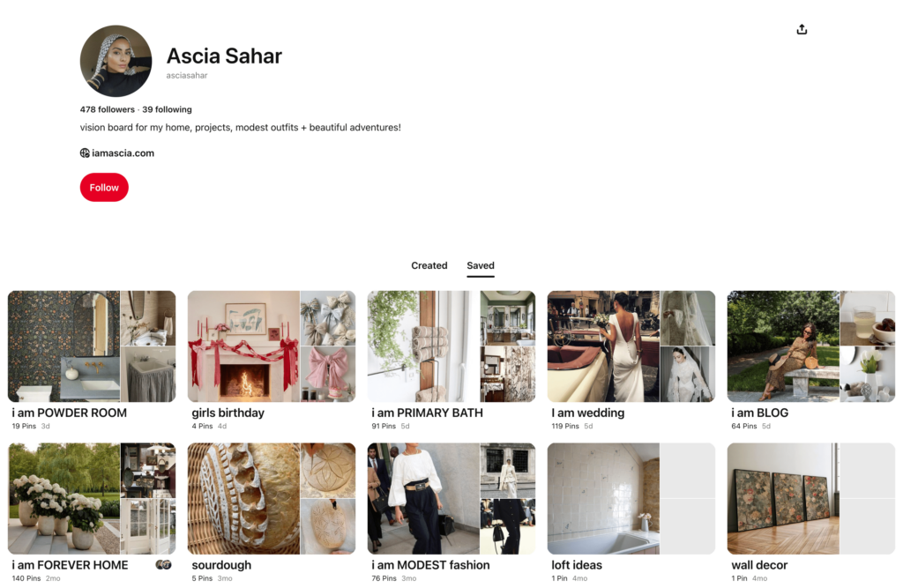View the 39 following list
This screenshot has height=588, width=903.
click(167, 109)
